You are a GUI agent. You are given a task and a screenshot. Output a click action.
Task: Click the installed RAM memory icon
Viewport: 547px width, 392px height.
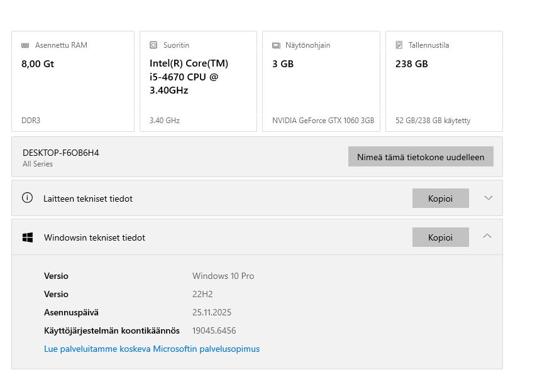point(25,45)
